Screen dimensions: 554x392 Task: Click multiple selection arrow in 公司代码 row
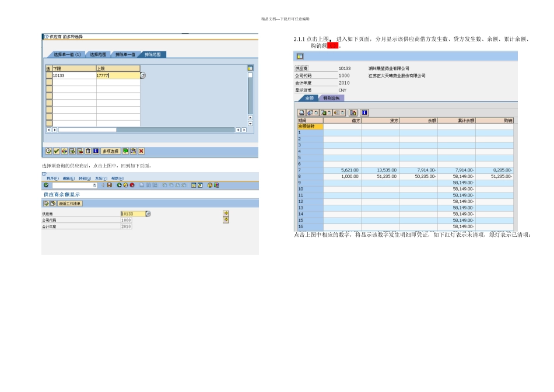226,219
